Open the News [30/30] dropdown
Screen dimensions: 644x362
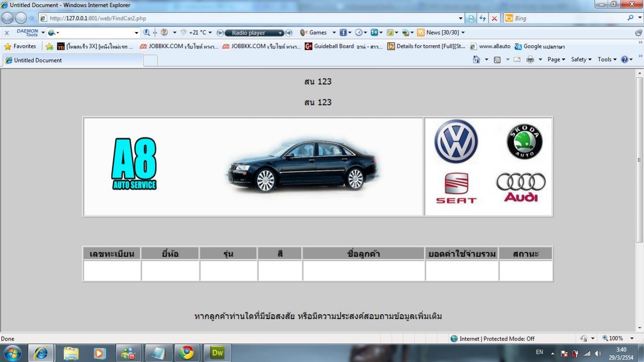click(463, 33)
